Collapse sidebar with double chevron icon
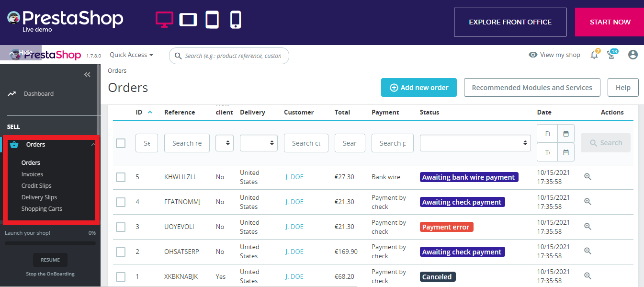 pyautogui.click(x=87, y=74)
